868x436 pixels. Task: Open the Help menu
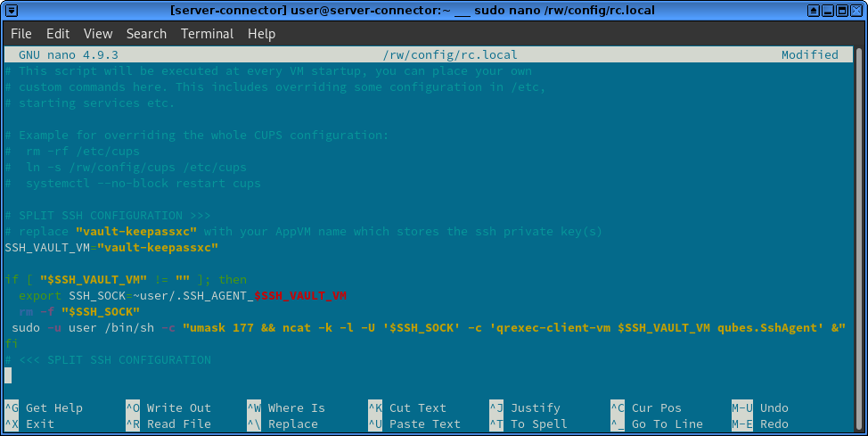261,34
